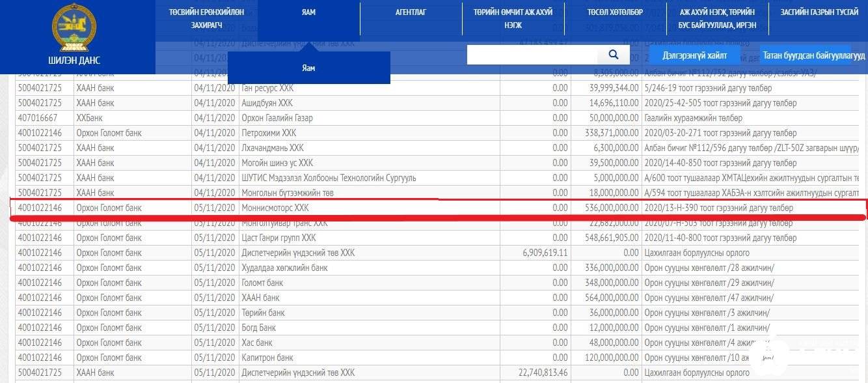Open the Яам navigation menu
Viewport: 868px width, 383px height.
309,12
